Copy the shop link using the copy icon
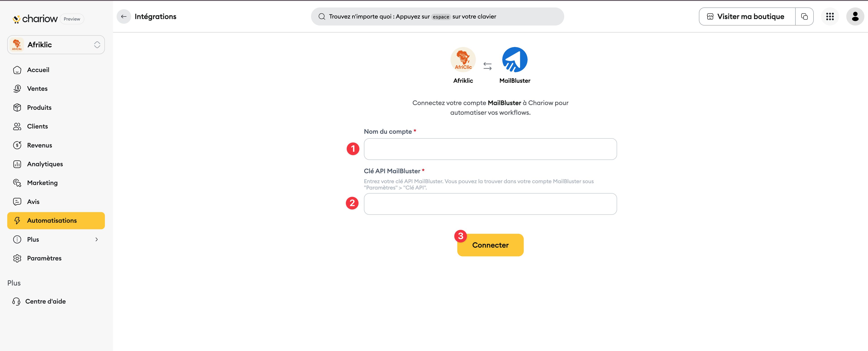The image size is (868, 351). (x=804, y=16)
